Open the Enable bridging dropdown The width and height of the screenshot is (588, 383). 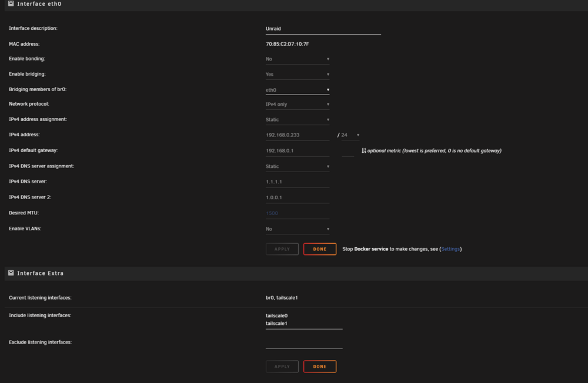[298, 74]
